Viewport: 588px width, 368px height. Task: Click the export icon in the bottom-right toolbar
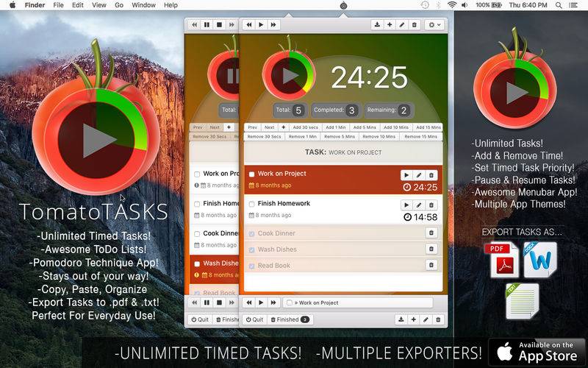pos(401,319)
